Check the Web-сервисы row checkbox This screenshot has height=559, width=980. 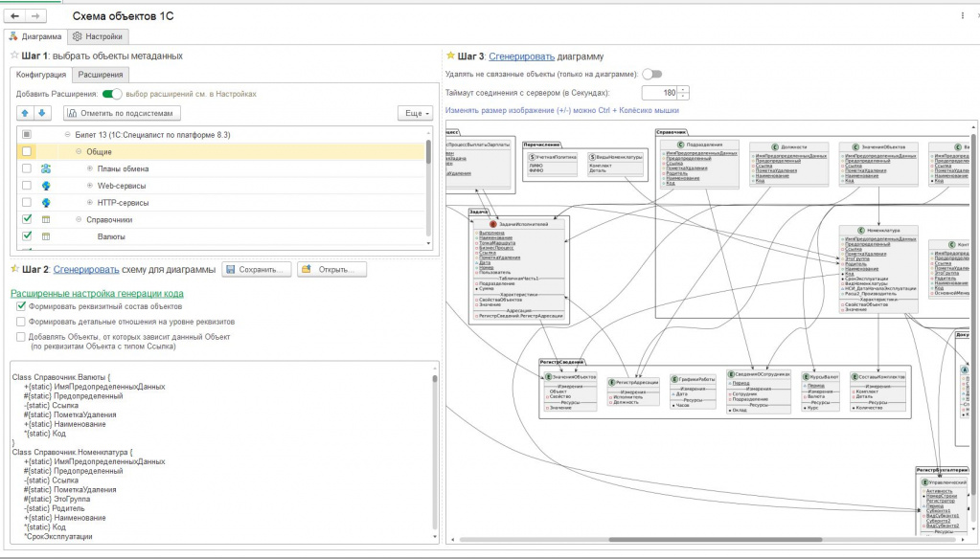[27, 186]
